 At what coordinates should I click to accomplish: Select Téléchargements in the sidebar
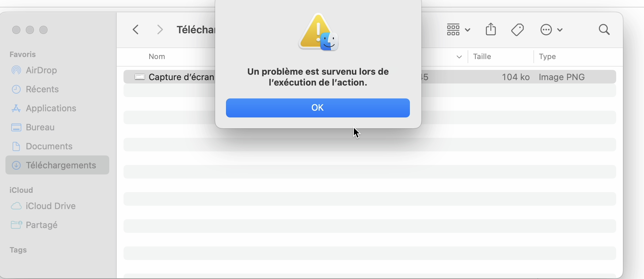tap(61, 165)
